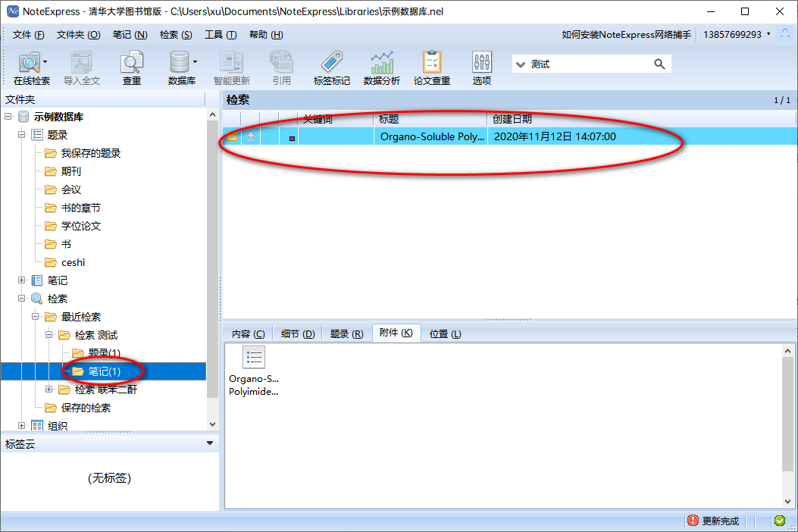Open 数据分析 data analysis
This screenshot has width=798, height=532.
tap(382, 68)
